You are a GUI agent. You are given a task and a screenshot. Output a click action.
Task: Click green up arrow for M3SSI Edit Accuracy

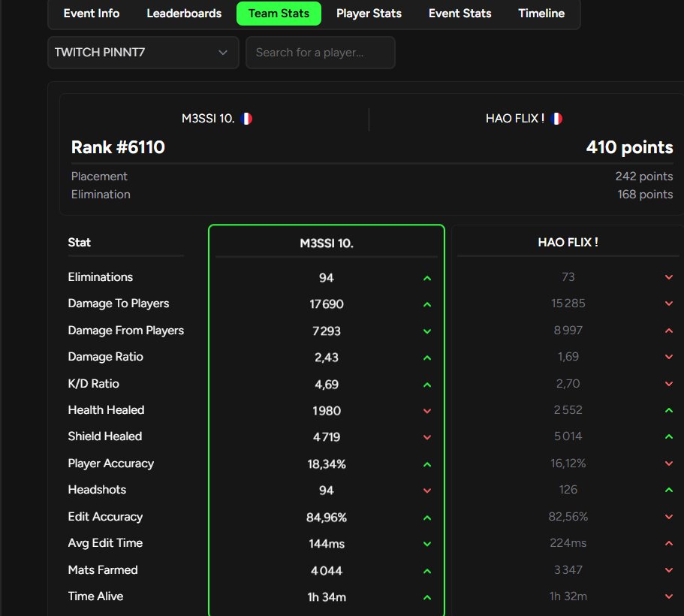click(427, 518)
